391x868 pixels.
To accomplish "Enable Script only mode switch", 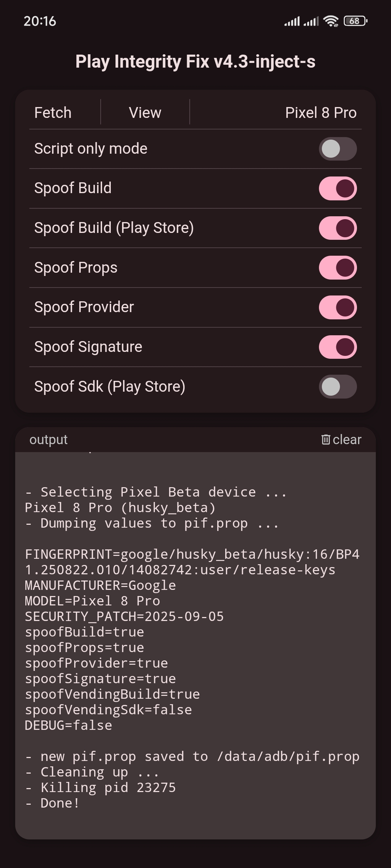I will point(337,149).
